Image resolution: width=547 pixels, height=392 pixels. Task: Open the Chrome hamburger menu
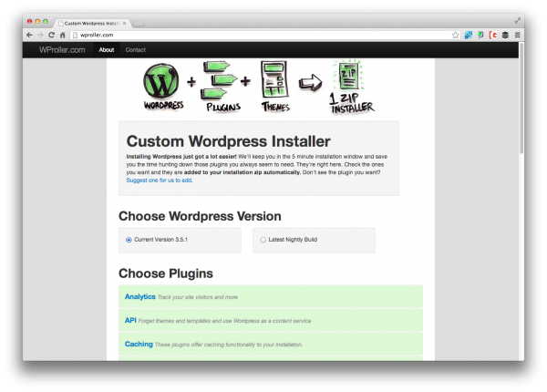click(517, 35)
